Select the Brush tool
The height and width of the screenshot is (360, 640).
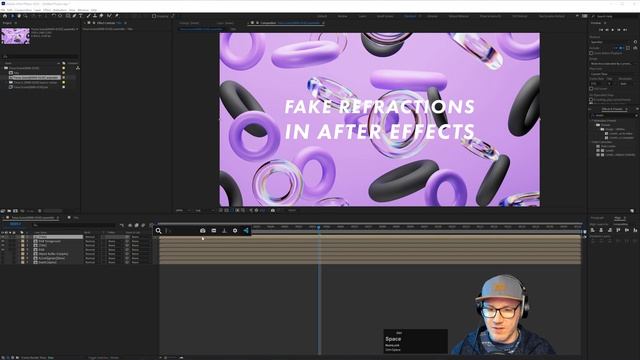coord(88,16)
